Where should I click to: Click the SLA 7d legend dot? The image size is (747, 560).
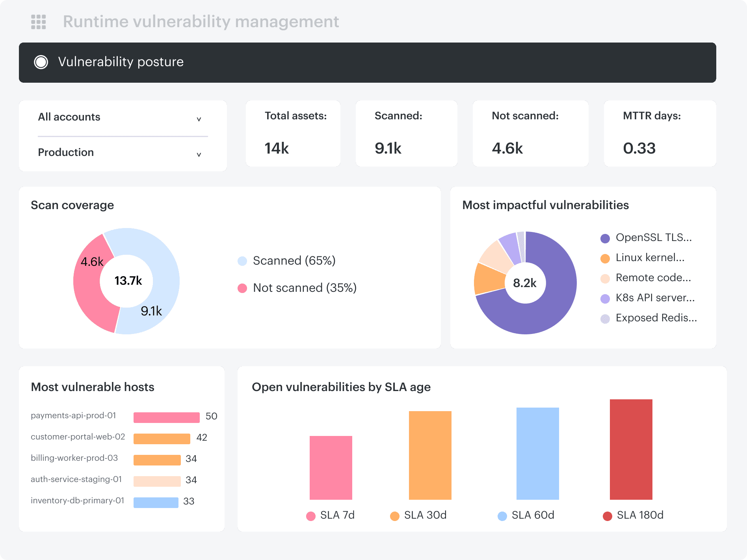point(311,516)
